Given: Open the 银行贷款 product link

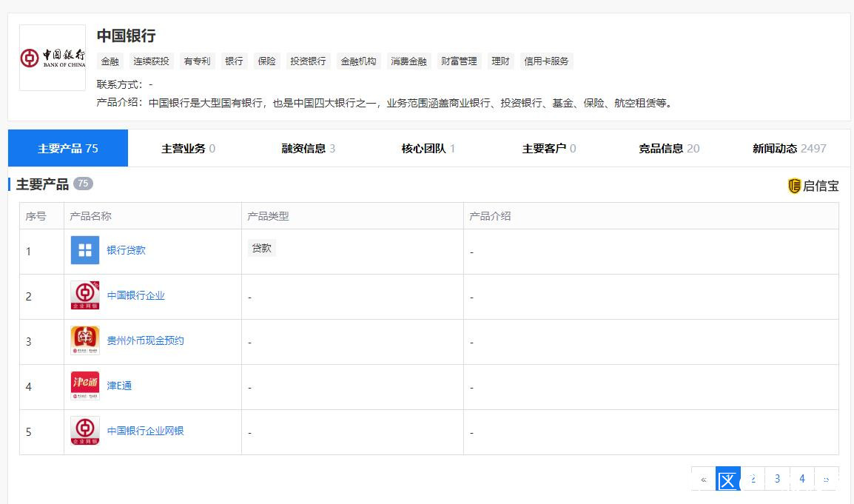Looking at the screenshot, I should pos(126,250).
